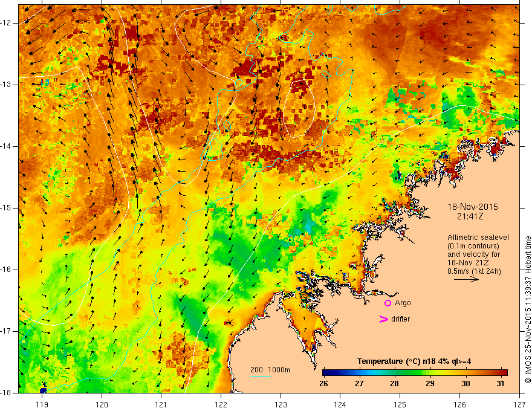Click the text '0.5m/s (1kt 24h)'
532x411 pixels.
[x=475, y=271]
